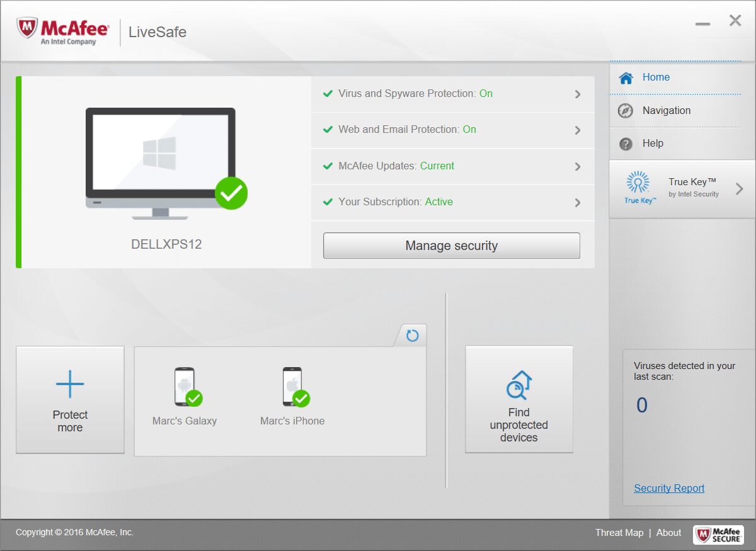This screenshot has height=551, width=756.
Task: Close the LiveSafe window
Action: (x=735, y=21)
